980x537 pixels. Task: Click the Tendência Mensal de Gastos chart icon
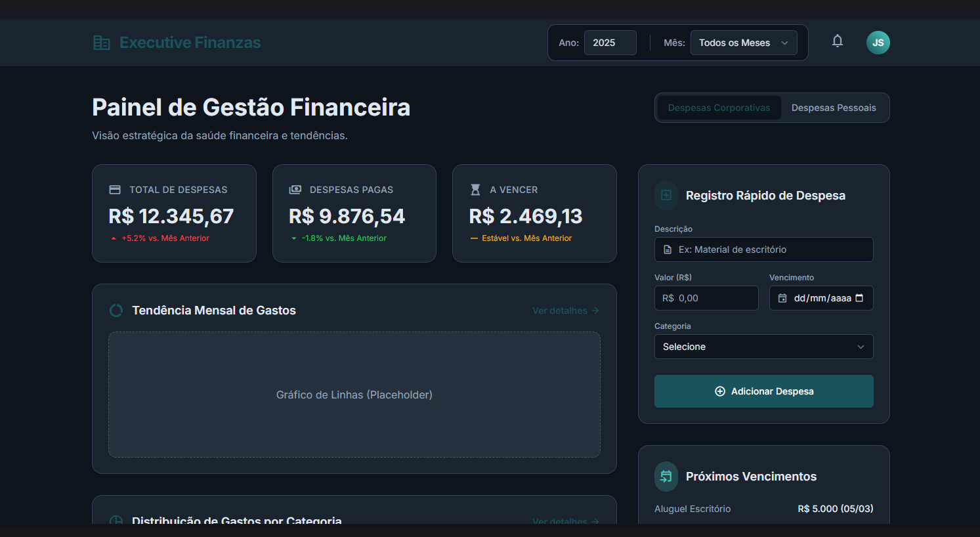[116, 310]
